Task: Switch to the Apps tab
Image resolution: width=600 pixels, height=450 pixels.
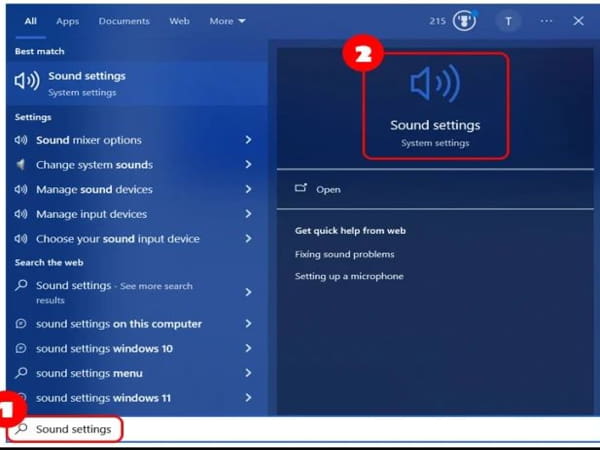Action: click(68, 21)
